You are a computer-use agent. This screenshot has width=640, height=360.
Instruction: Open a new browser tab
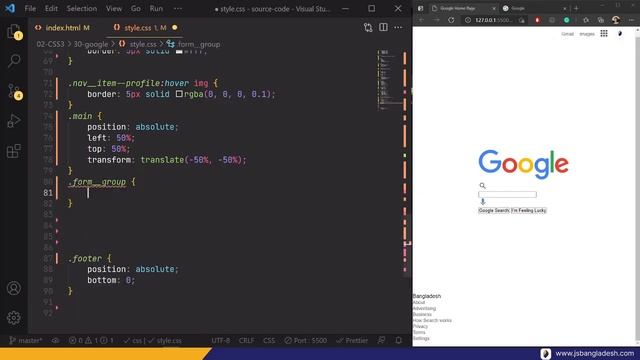(576, 8)
